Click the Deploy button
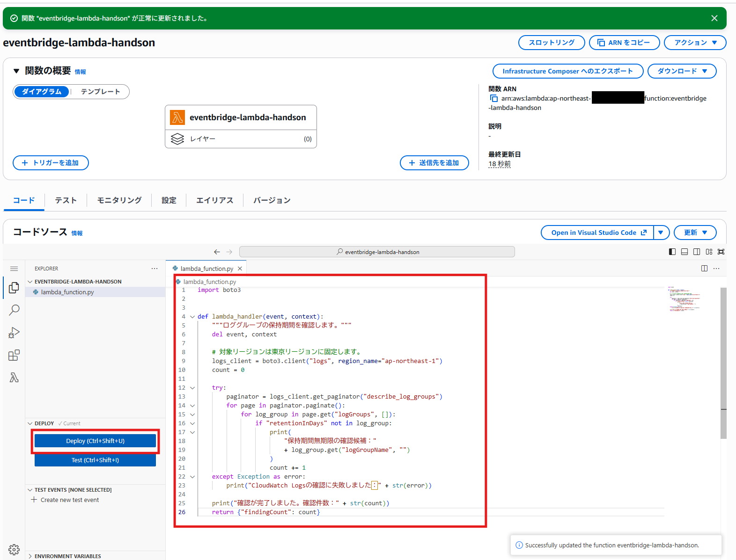Screen dimensions: 736x560 click(95, 441)
